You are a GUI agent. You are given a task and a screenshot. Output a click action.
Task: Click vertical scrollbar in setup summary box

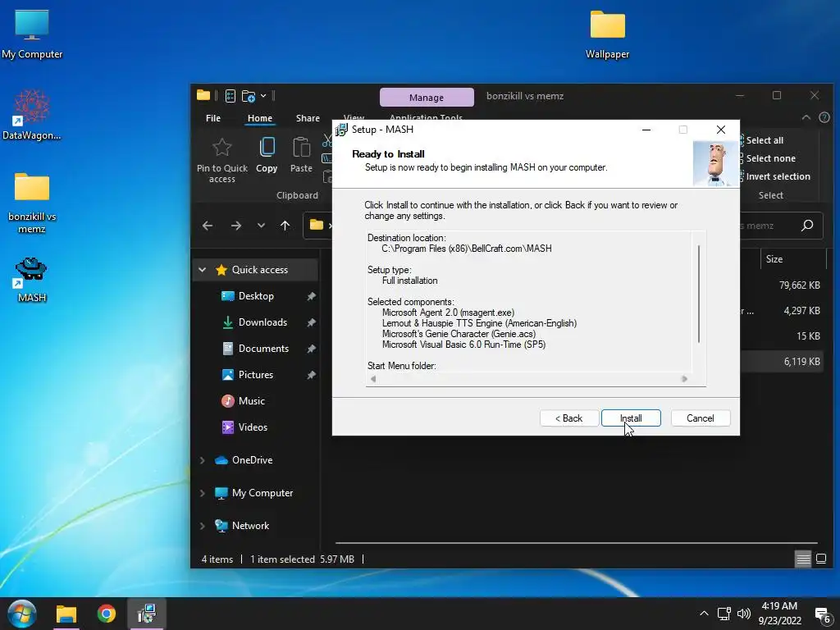click(699, 294)
